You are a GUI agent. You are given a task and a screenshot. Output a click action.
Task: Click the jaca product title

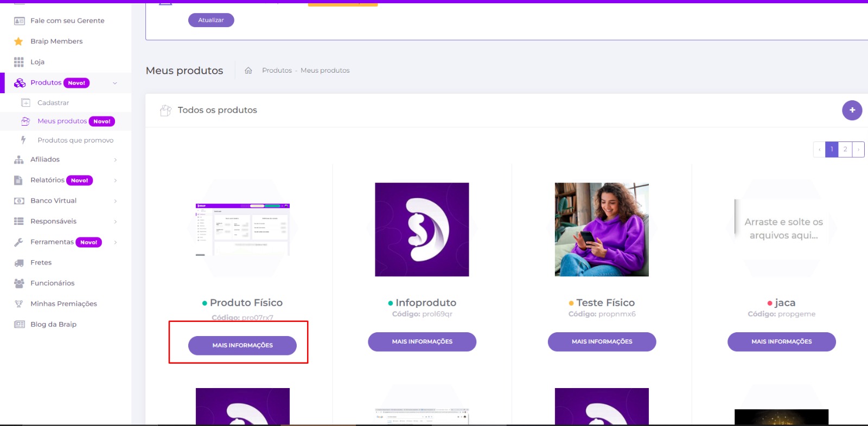pyautogui.click(x=785, y=303)
